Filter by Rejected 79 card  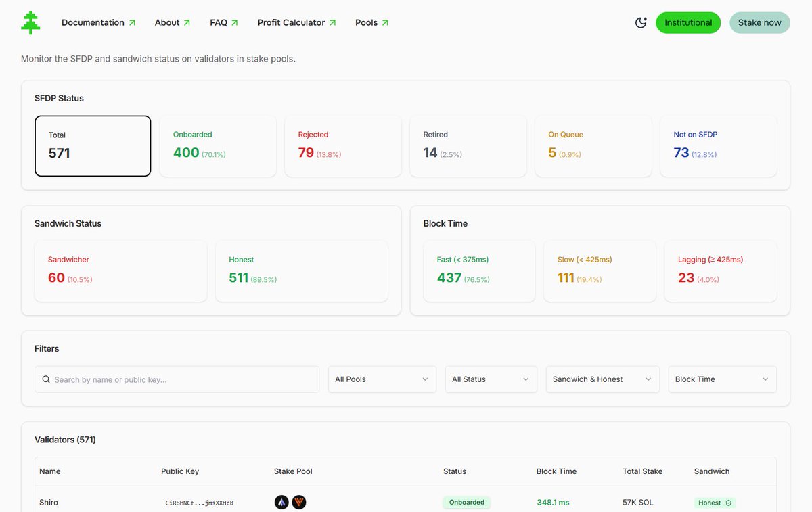point(343,146)
